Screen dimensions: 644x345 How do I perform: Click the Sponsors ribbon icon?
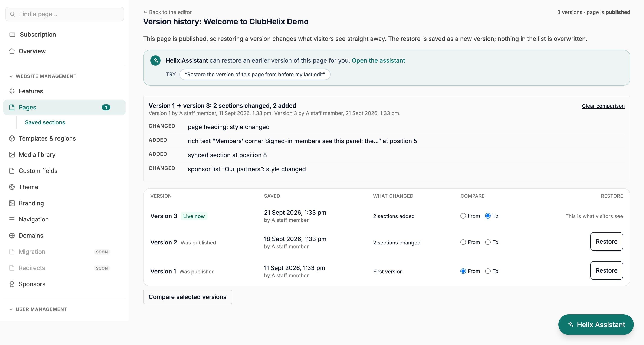(x=12, y=284)
